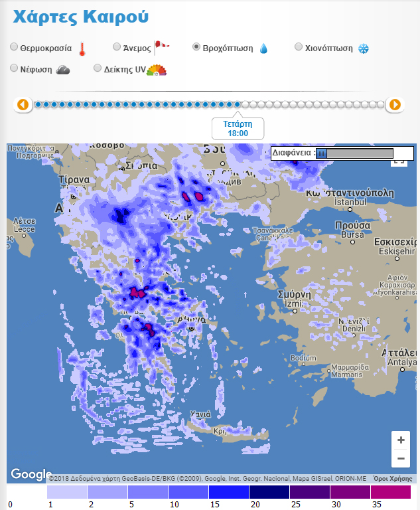The width and height of the screenshot is (420, 510).
Task: Click the windsock icon next to Άνεμος
Action: point(162,46)
